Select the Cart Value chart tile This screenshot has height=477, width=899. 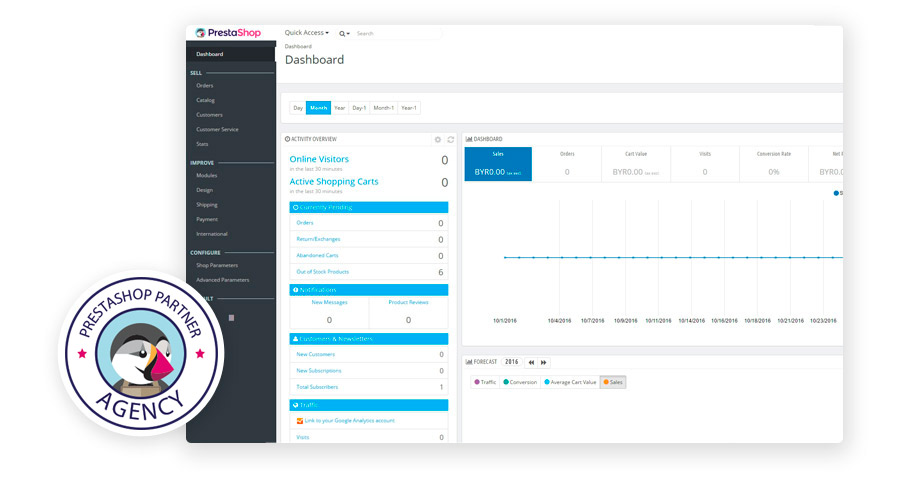(636, 164)
